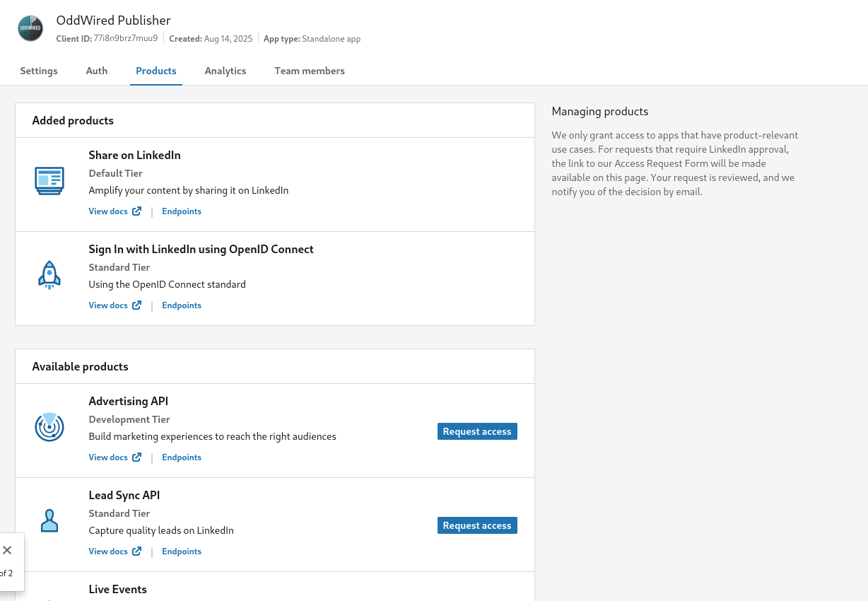Open Endpoints for Share on LinkedIn
Screen dimensions: 868x601
click(x=182, y=211)
